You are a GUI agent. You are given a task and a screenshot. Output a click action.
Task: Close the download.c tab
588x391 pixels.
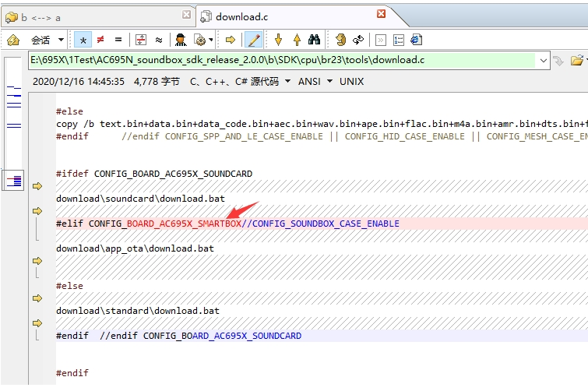click(382, 13)
